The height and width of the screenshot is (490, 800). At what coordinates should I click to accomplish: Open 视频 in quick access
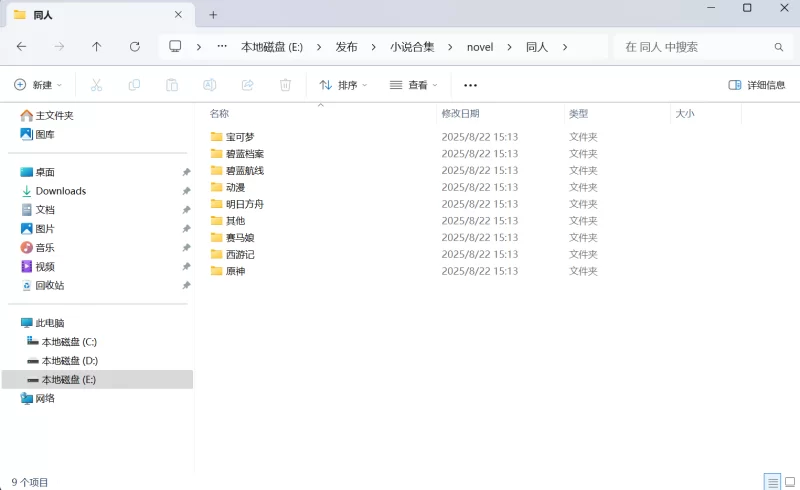click(37, 266)
